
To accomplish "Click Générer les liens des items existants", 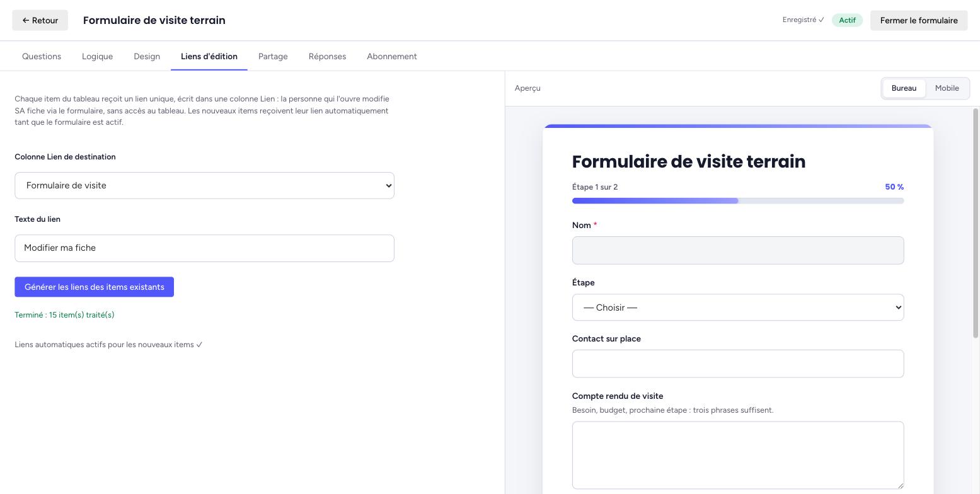I will coord(94,287).
